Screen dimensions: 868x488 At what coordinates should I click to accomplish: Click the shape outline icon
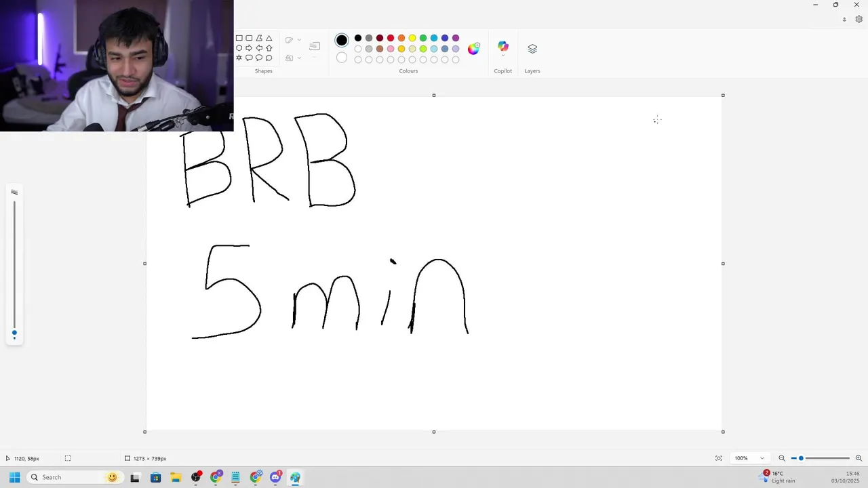290,40
